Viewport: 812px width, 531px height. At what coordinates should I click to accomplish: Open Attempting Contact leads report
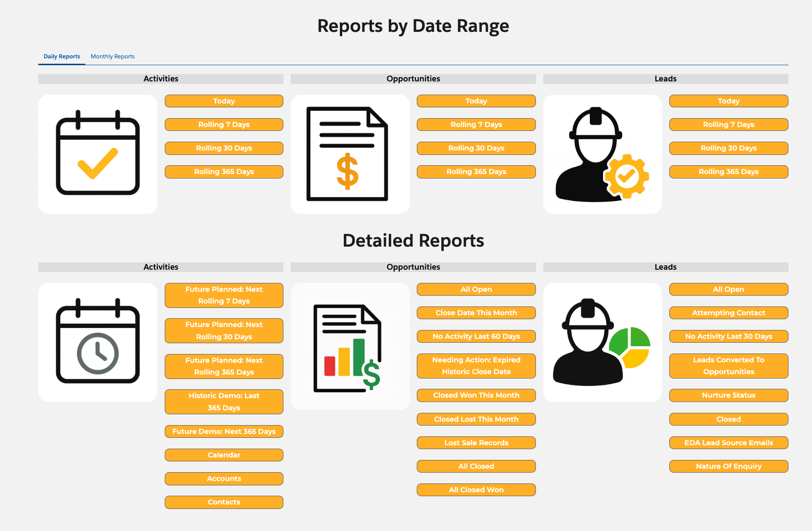coord(729,313)
